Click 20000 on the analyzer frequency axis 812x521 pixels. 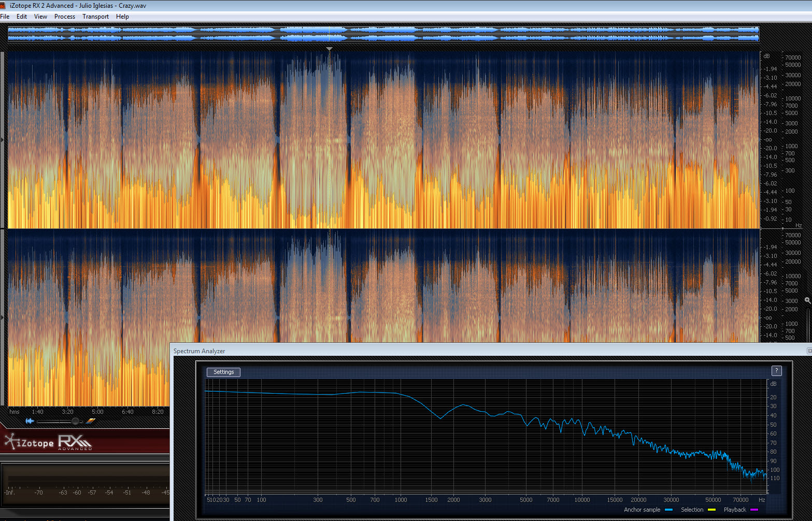pos(638,500)
